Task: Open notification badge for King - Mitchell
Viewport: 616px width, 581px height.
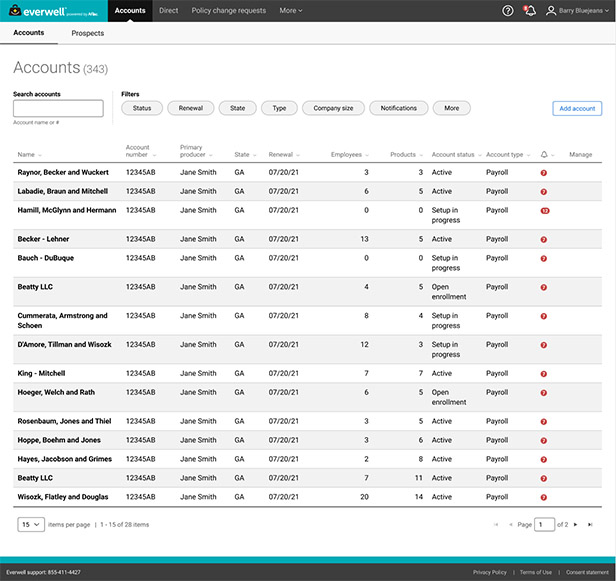Action: [x=544, y=374]
